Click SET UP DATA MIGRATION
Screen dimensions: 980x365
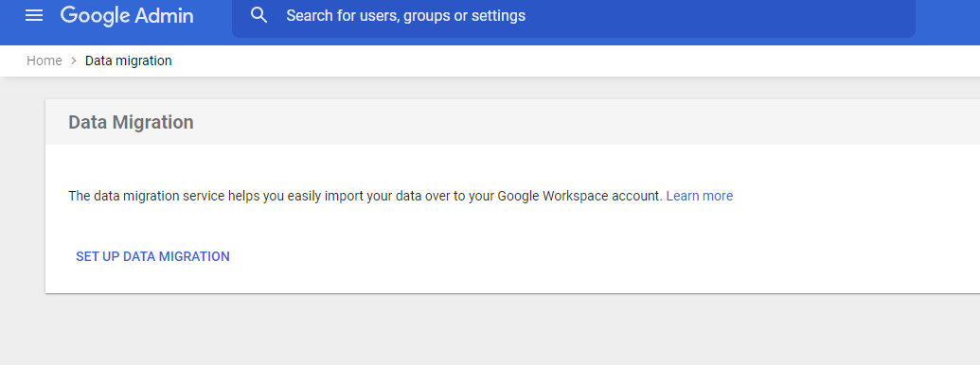pos(152,256)
